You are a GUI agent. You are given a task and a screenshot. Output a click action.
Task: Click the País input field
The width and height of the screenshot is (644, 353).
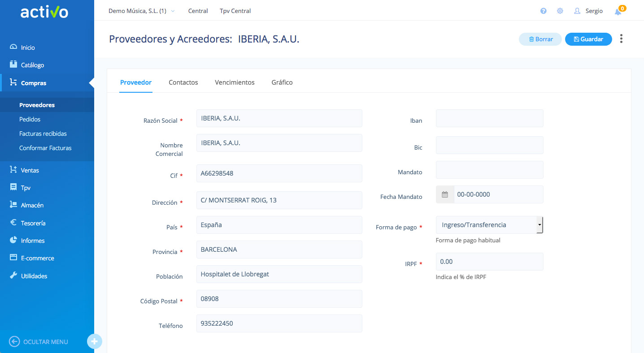[279, 225]
